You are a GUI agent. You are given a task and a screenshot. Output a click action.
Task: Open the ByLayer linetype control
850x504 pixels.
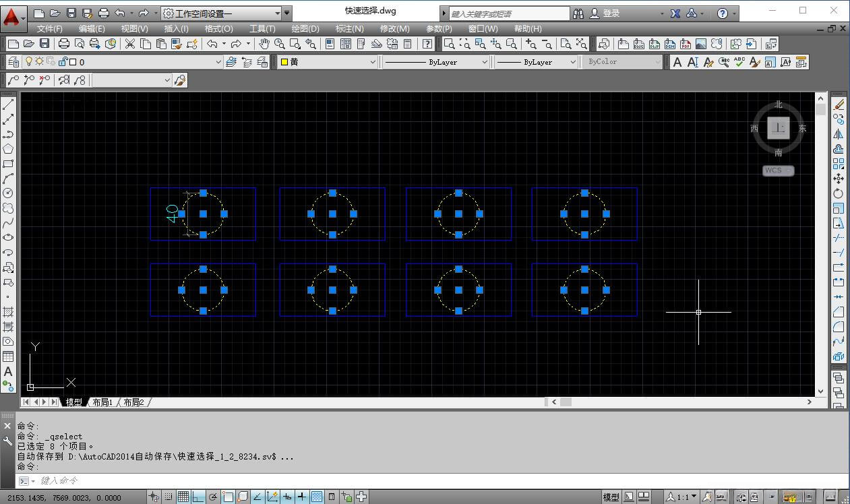[x=487, y=61]
